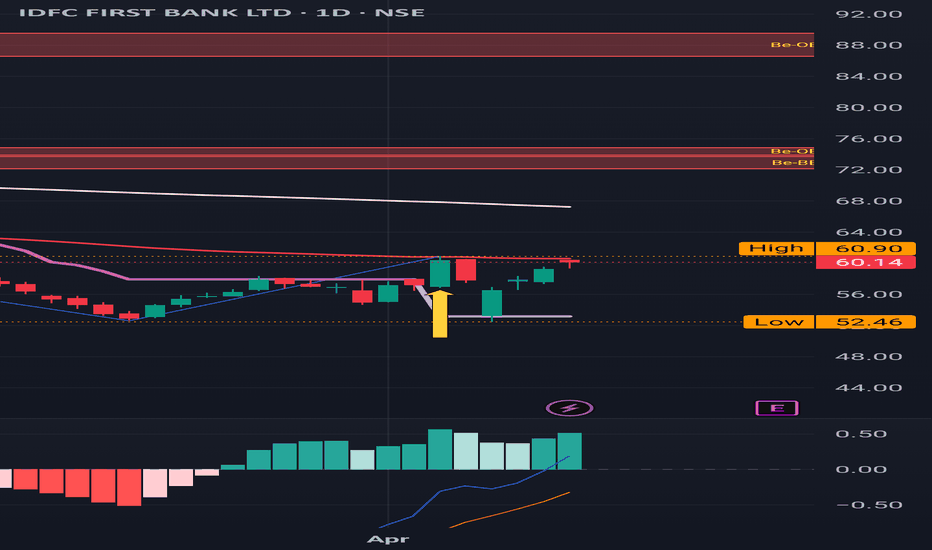The width and height of the screenshot is (932, 550).
Task: Click the 88.00 price axis label
Action: click(x=868, y=45)
